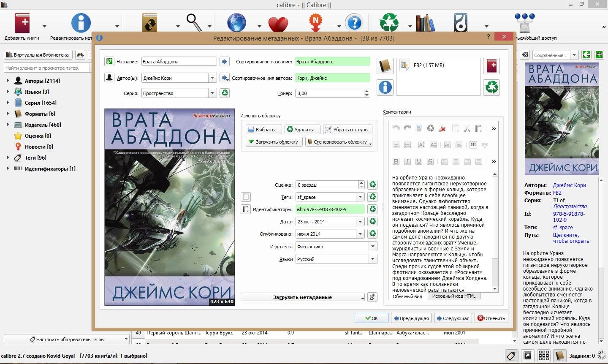Open the Сохранённые searches combo box

pos(555,55)
